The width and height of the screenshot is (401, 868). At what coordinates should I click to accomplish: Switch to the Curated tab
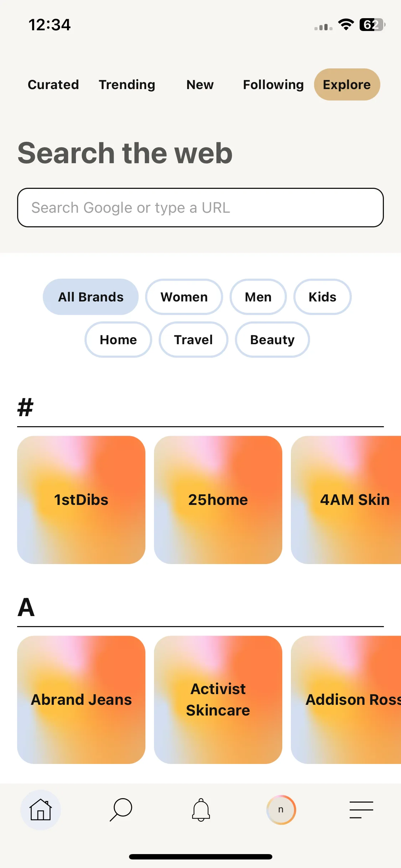(x=53, y=84)
